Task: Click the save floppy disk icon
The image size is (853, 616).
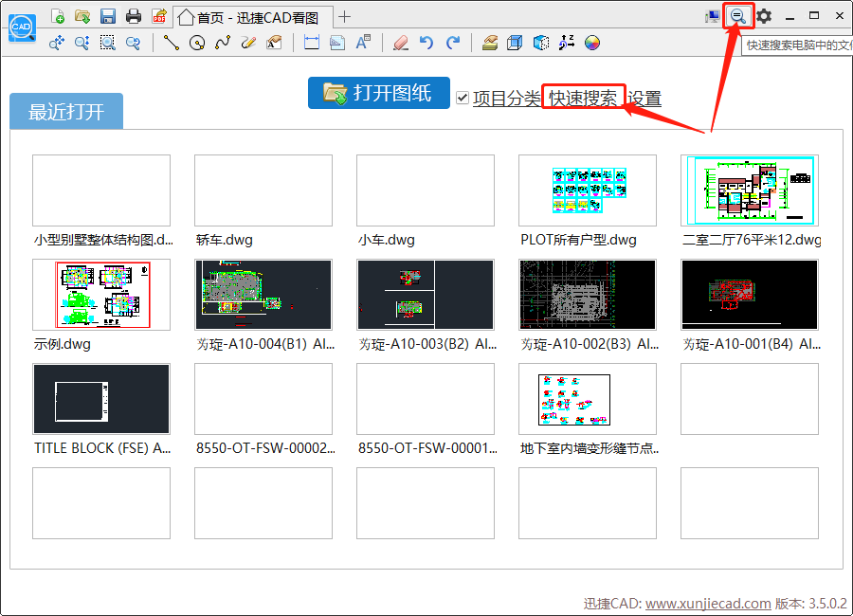Action: point(108,16)
